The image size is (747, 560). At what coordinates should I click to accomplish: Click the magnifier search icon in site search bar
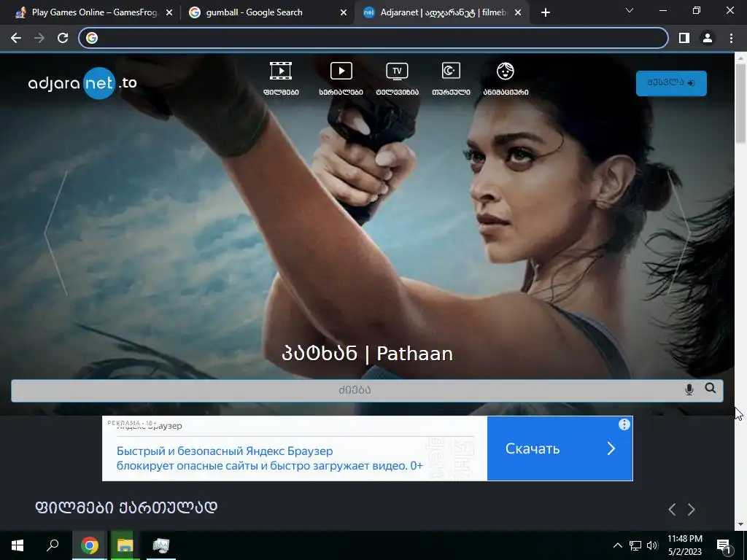point(711,388)
